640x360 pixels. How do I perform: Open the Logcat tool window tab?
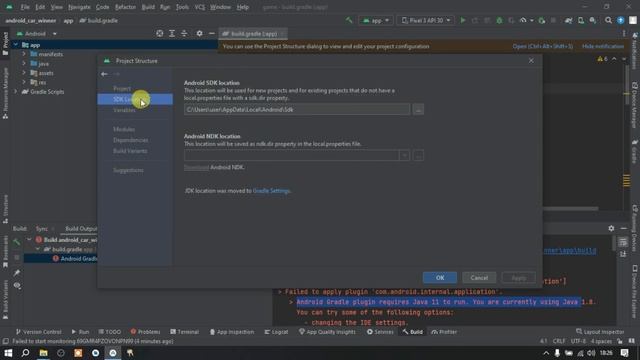pos(276,332)
